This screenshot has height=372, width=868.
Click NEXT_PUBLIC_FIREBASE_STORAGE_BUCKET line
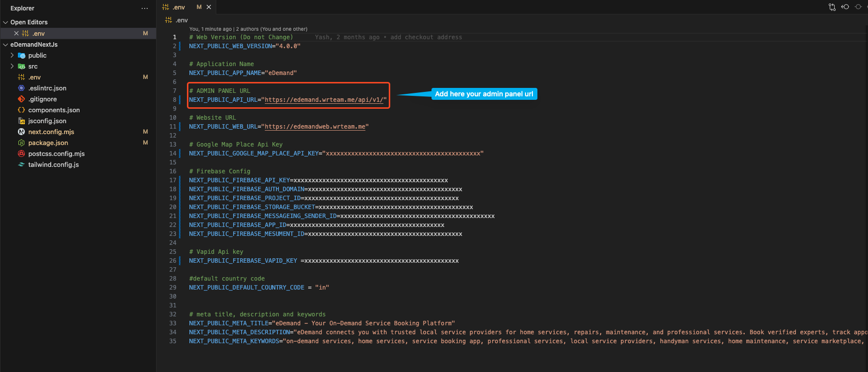click(331, 207)
